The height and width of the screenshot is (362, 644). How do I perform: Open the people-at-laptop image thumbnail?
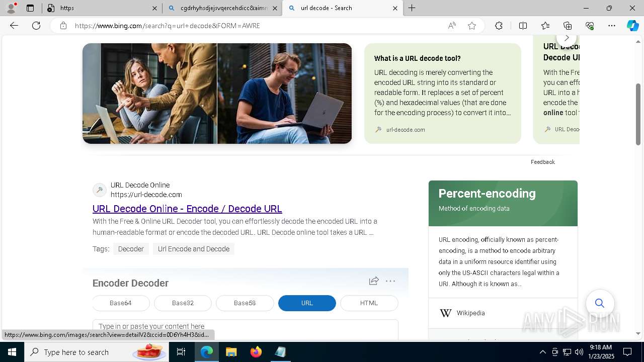(150, 94)
